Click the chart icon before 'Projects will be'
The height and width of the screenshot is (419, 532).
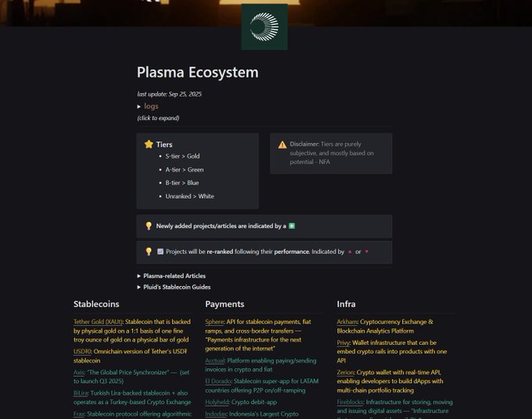[160, 252]
